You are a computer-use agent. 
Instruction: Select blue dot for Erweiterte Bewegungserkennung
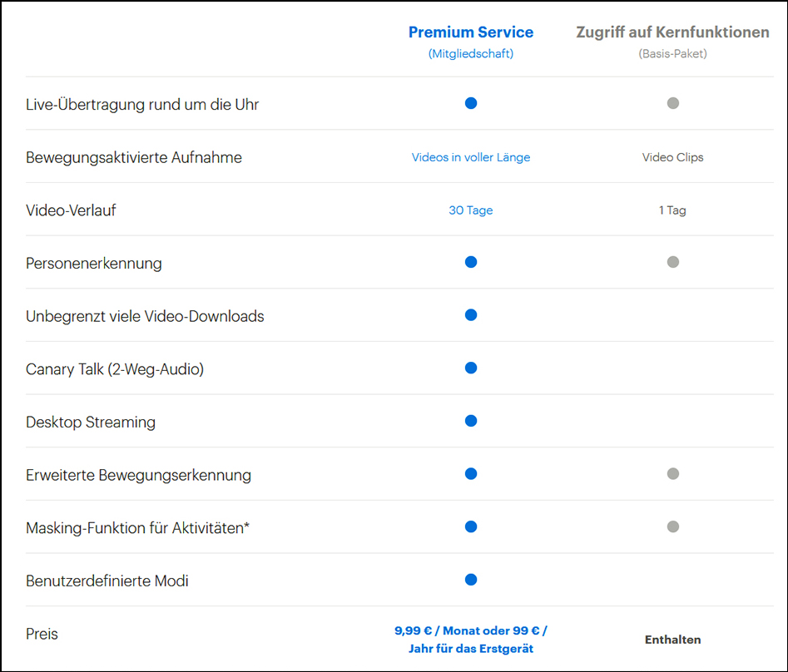(471, 473)
